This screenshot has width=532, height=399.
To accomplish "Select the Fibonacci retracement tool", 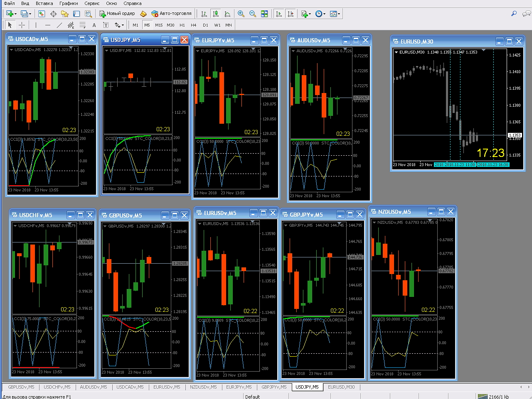I will [82, 25].
